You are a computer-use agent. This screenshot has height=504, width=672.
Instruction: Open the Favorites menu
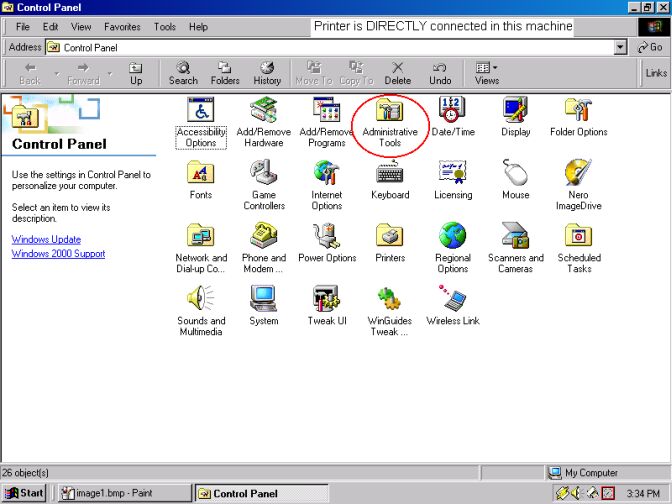tap(123, 27)
